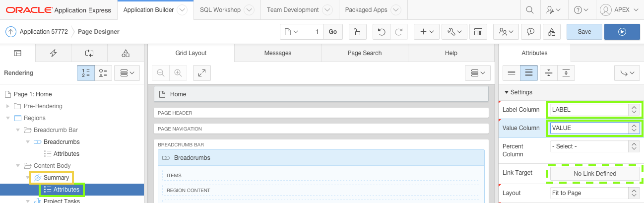Switch to the Messages tab
The width and height of the screenshot is (644, 203).
278,53
